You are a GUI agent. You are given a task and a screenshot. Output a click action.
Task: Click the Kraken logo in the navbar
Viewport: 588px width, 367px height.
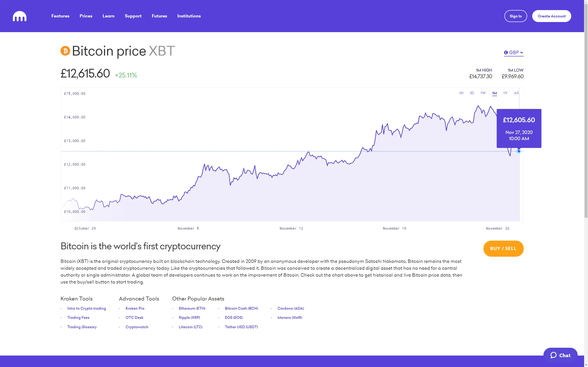point(20,16)
